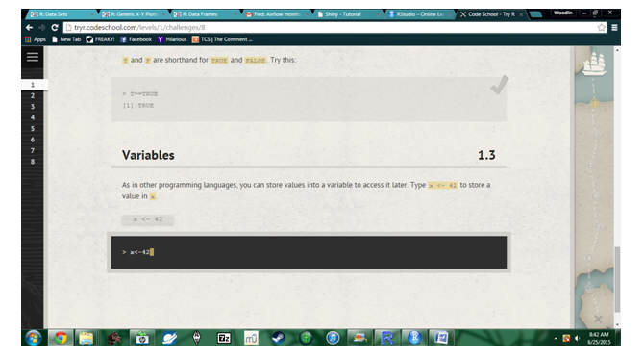The image size is (644, 359).
Task: Open Chrome icon in taskbar
Action: click(x=61, y=338)
